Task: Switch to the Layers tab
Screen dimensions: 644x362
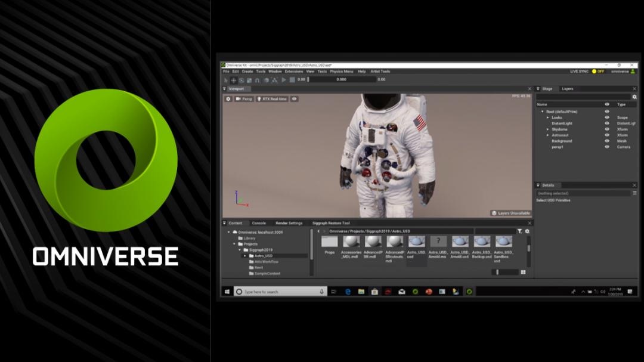Action: tap(566, 89)
